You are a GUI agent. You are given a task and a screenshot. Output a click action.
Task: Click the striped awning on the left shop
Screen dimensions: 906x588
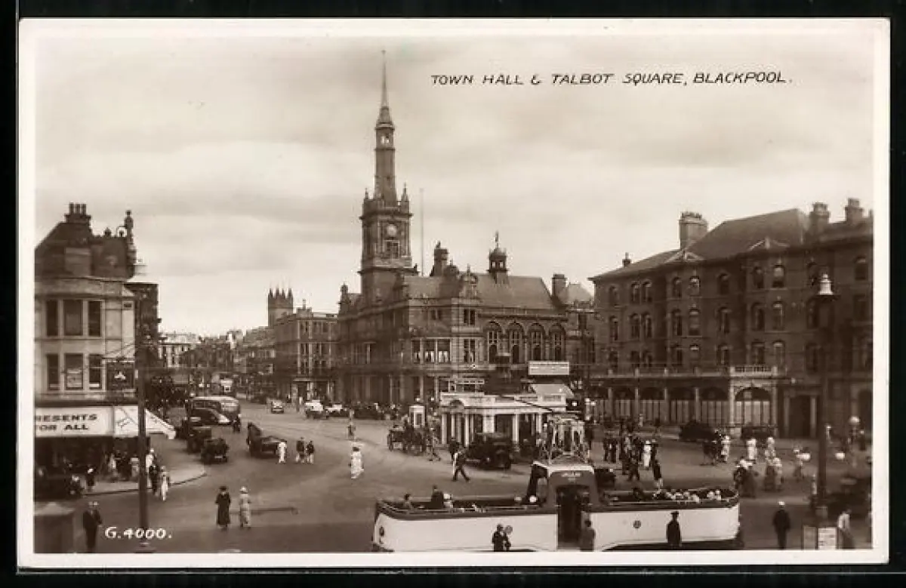143,422
